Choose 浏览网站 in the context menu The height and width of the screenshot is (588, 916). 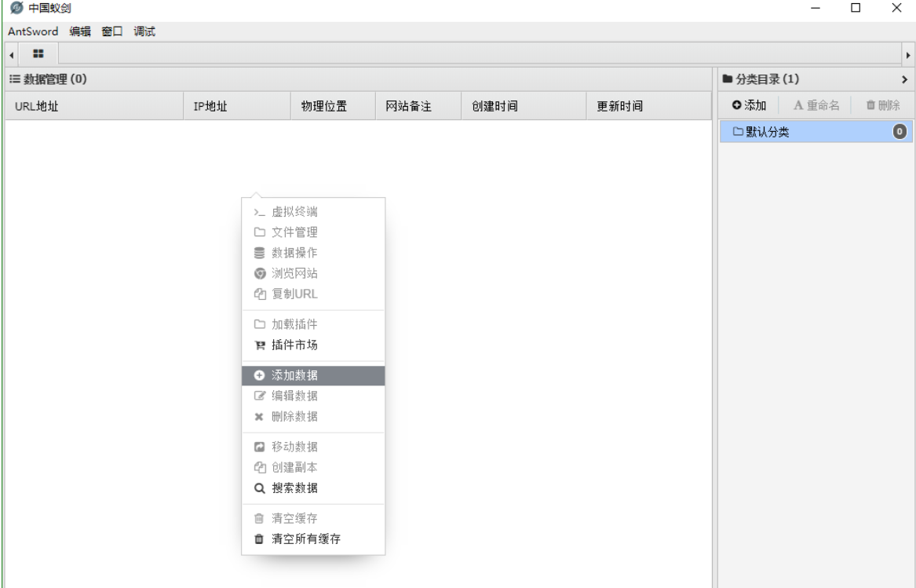pyautogui.click(x=313, y=273)
